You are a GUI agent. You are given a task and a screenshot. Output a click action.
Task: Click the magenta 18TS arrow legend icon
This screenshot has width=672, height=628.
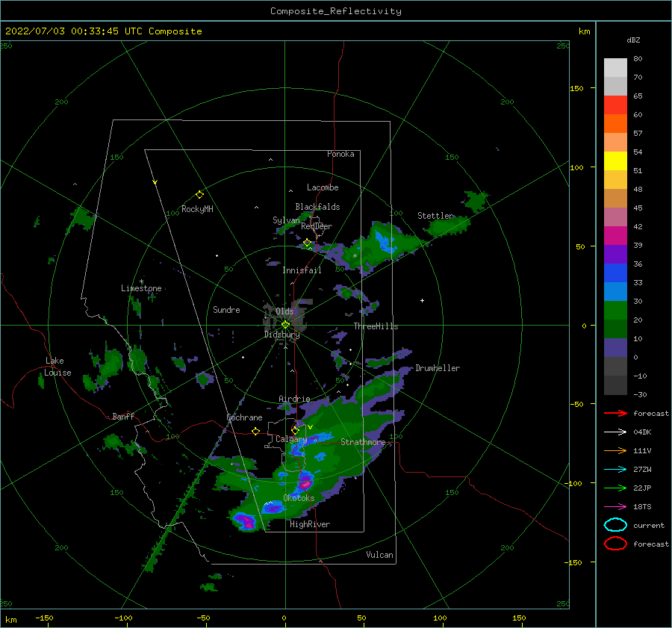click(615, 507)
